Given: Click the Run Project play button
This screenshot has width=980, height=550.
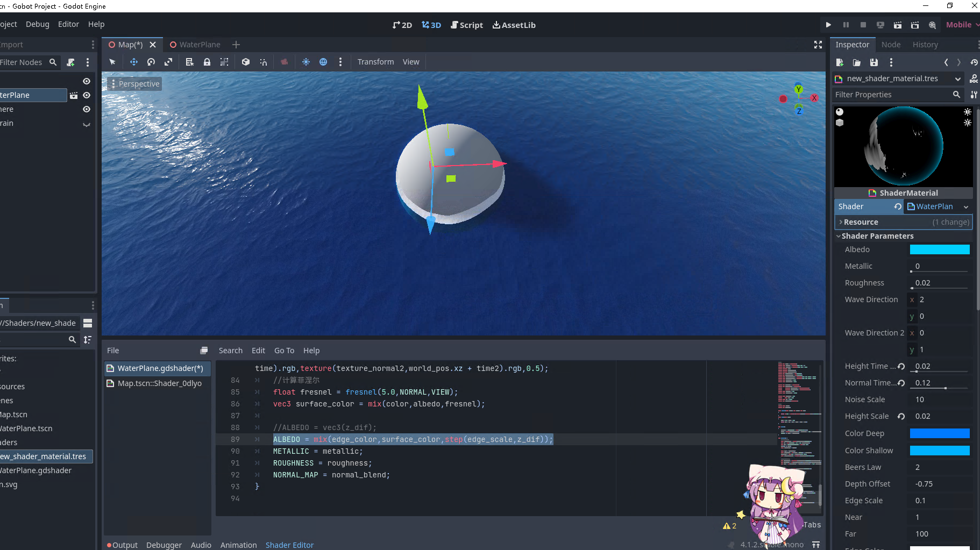Looking at the screenshot, I should pyautogui.click(x=828, y=25).
